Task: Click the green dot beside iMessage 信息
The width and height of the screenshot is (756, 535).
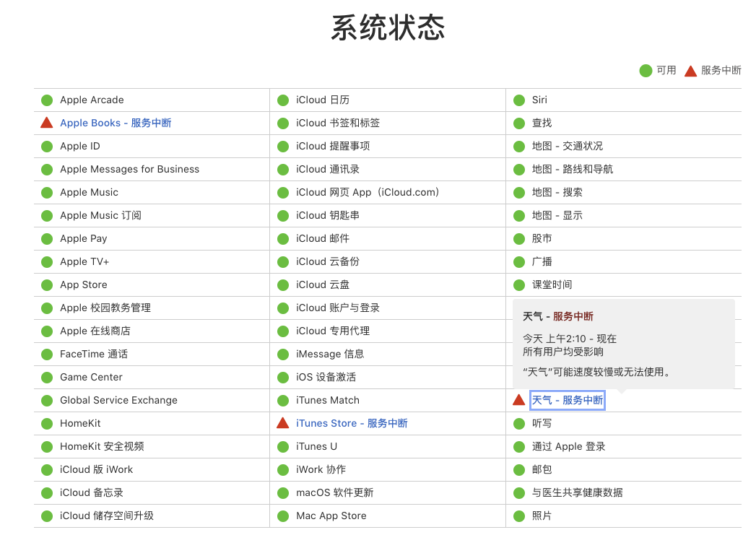Action: (x=283, y=355)
